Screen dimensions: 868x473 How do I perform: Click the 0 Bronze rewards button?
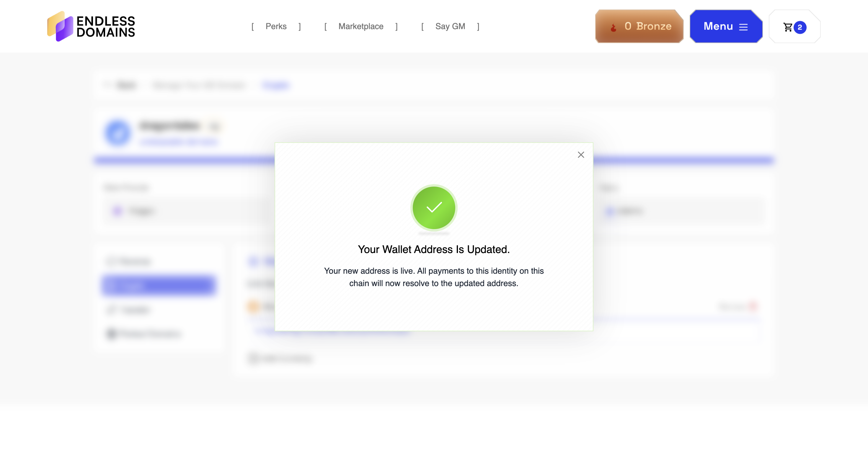pyautogui.click(x=639, y=26)
